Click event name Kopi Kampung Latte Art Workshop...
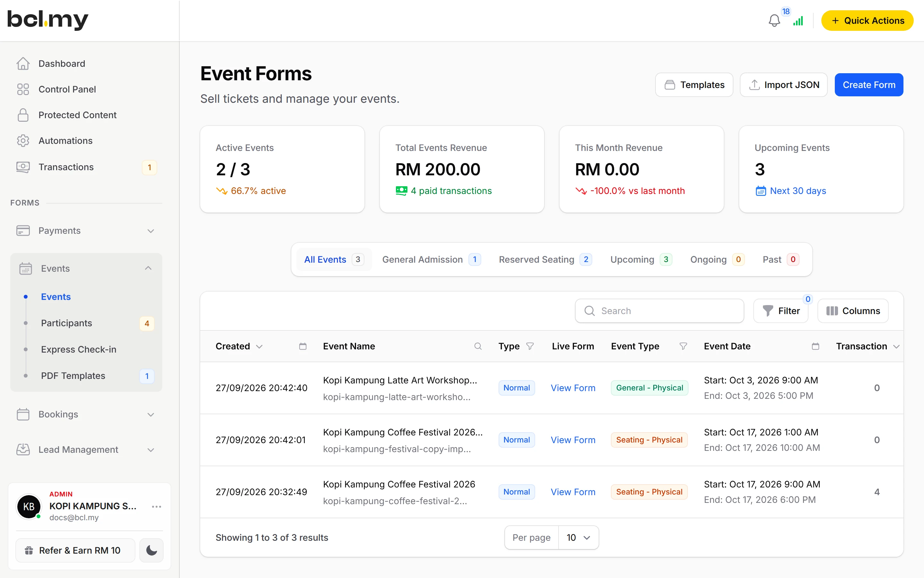The height and width of the screenshot is (578, 924). 400,381
